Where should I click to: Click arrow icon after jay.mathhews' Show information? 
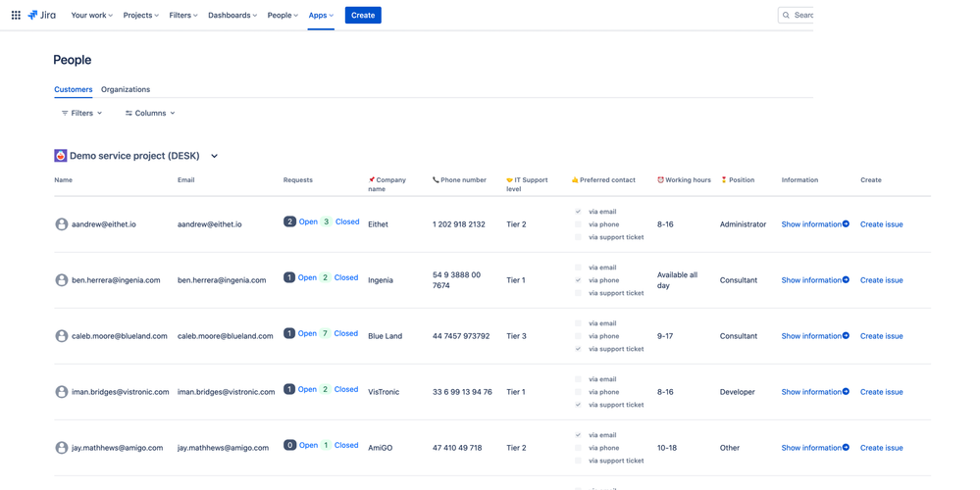point(846,448)
